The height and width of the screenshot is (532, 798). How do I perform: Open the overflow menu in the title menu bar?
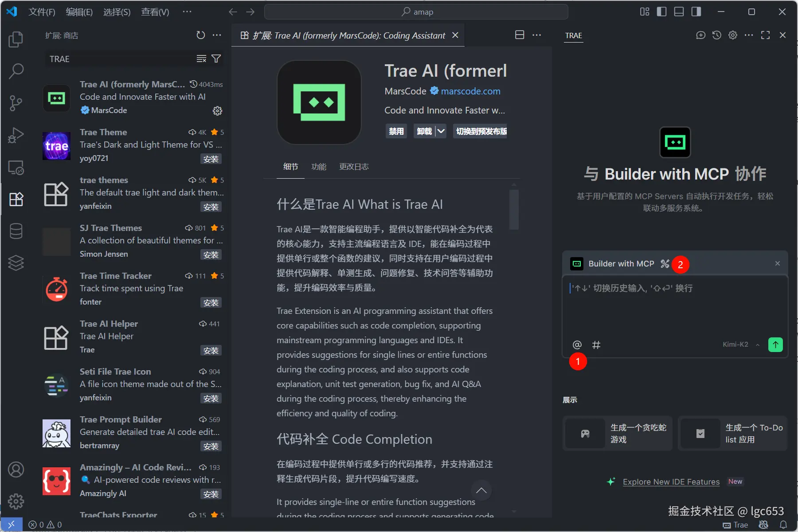pyautogui.click(x=187, y=12)
